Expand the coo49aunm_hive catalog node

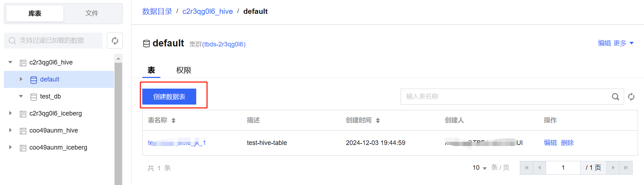11,130
